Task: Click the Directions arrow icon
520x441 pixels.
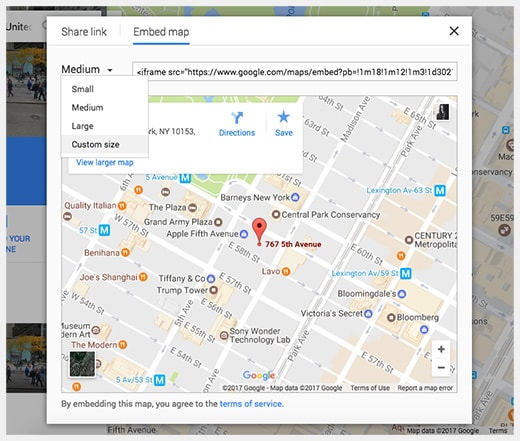Action: tap(237, 118)
